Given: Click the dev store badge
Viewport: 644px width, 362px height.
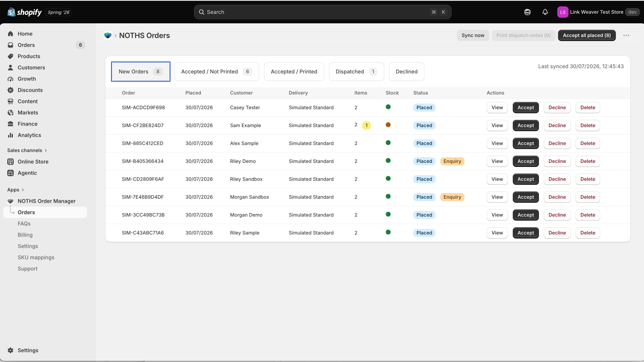Looking at the screenshot, I should (x=632, y=12).
